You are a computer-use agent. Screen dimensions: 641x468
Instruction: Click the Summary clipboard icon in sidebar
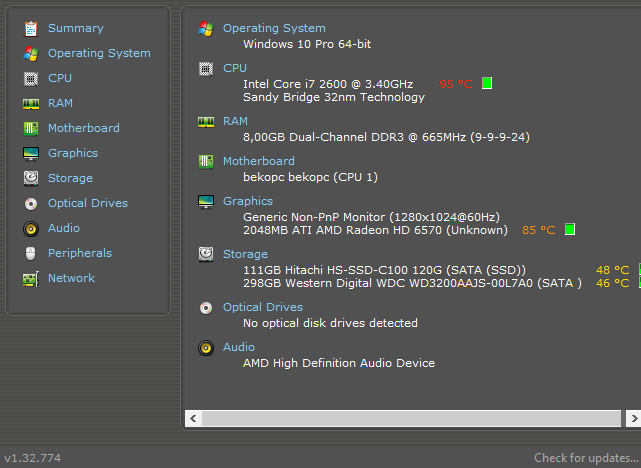pos(31,28)
